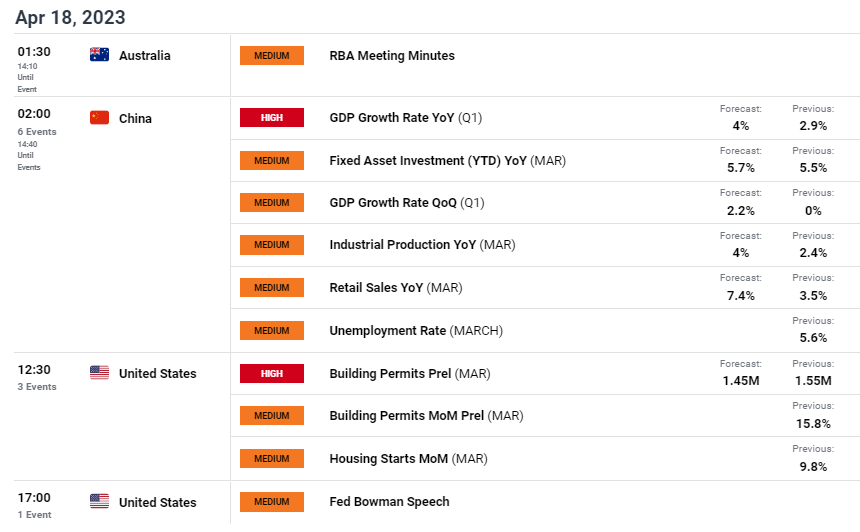Click the United States flag at 12:30

tap(99, 373)
